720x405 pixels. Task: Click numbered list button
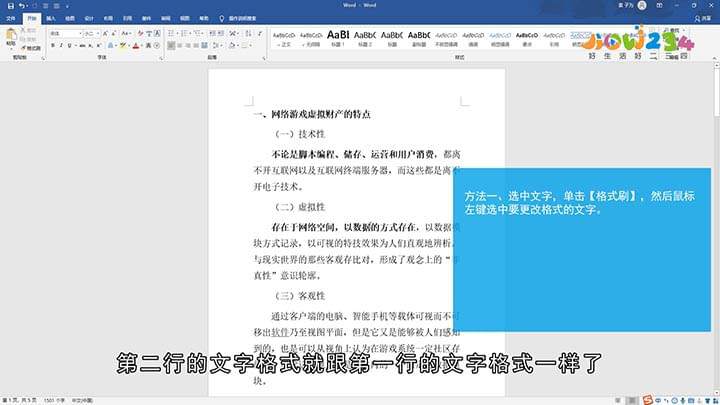pos(185,34)
